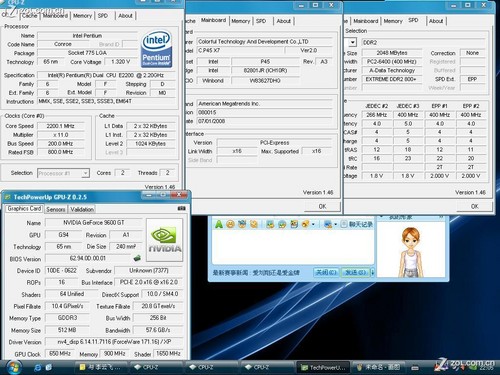500x375 pixels.
Task: Open the GPU-Z Validation tab
Action: 82,209
